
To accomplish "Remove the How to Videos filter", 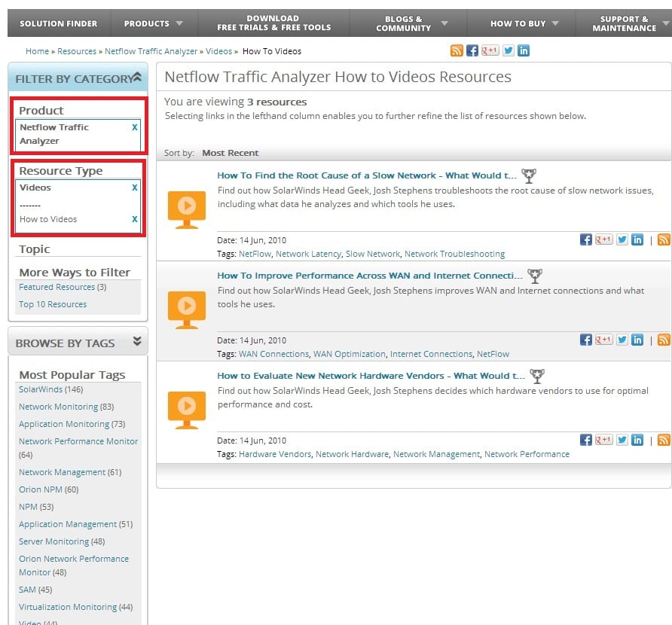I will tap(135, 219).
